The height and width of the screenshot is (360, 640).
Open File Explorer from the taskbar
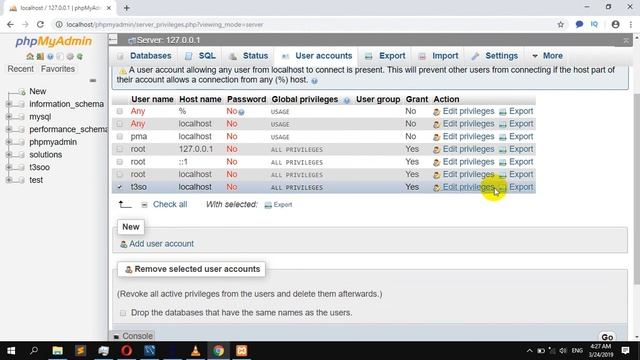58,351
